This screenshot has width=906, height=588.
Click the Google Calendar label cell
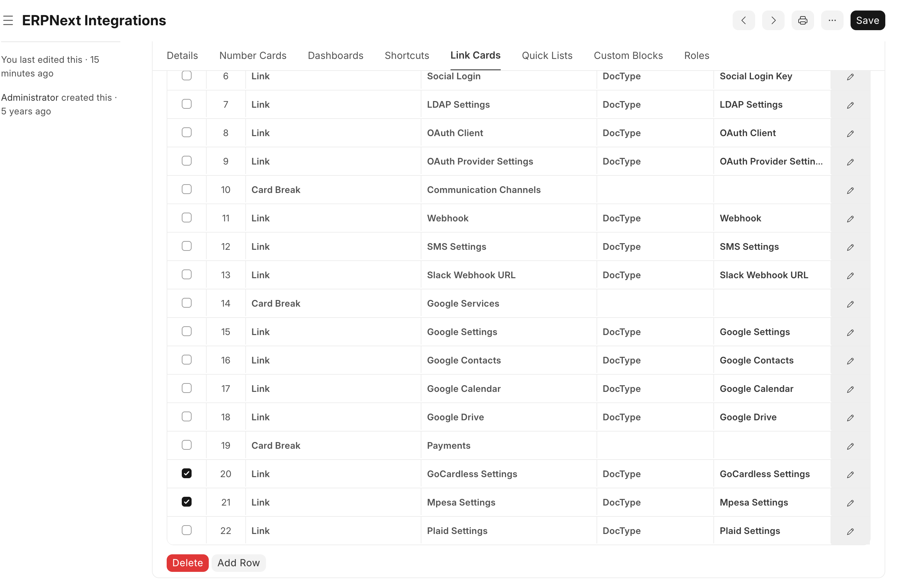pos(464,389)
